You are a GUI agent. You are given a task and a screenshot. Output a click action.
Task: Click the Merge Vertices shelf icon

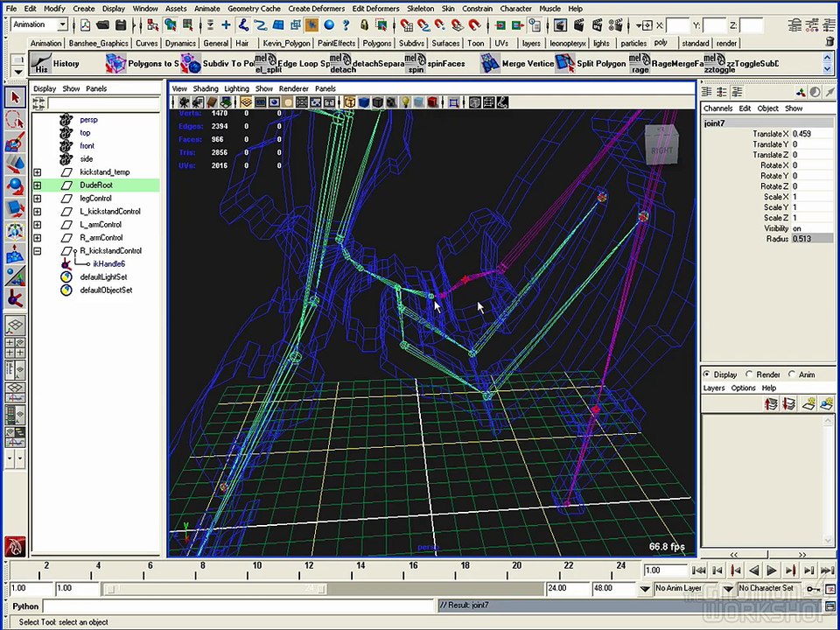coord(490,63)
